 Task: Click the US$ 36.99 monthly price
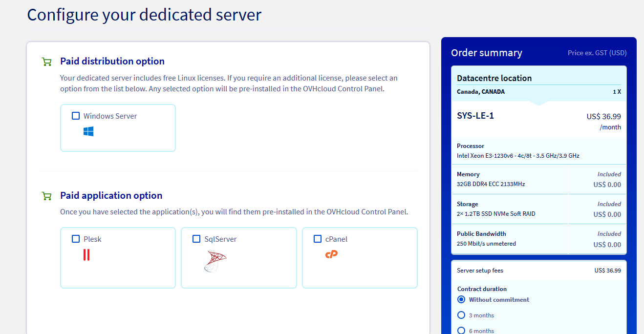(x=604, y=116)
